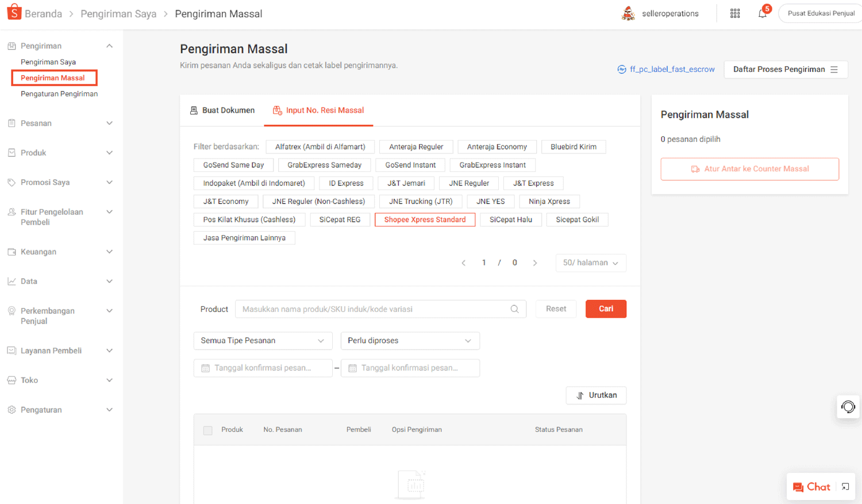This screenshot has width=862, height=504.
Task: Click the end date calendar icon
Action: pyautogui.click(x=352, y=368)
